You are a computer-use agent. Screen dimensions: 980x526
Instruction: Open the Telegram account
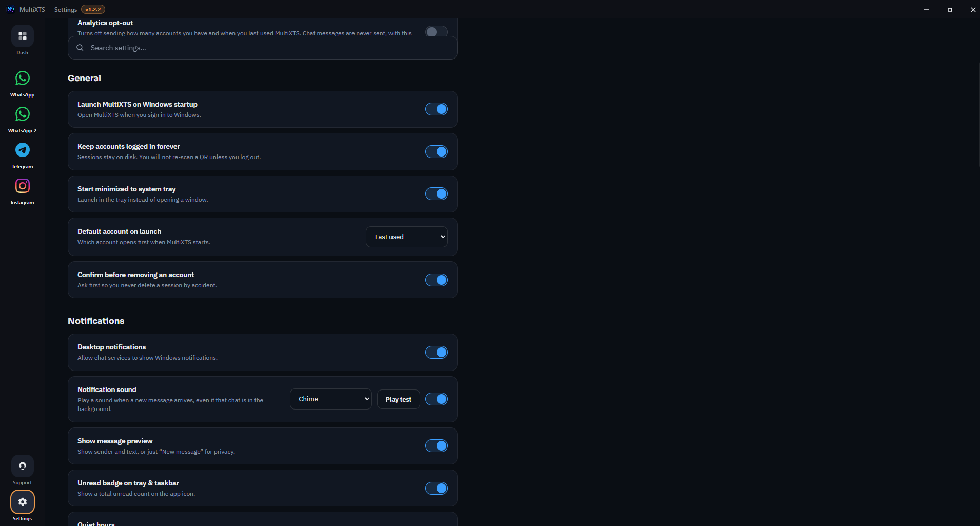tap(23, 150)
